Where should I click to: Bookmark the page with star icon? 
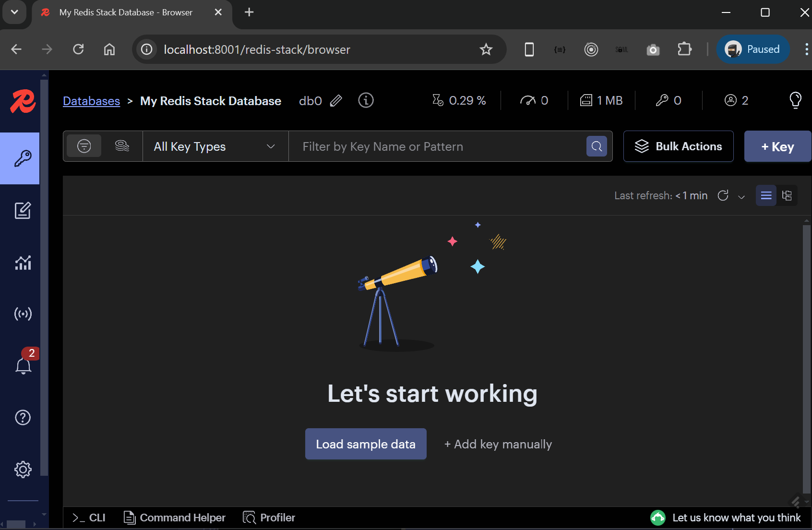[x=486, y=49]
